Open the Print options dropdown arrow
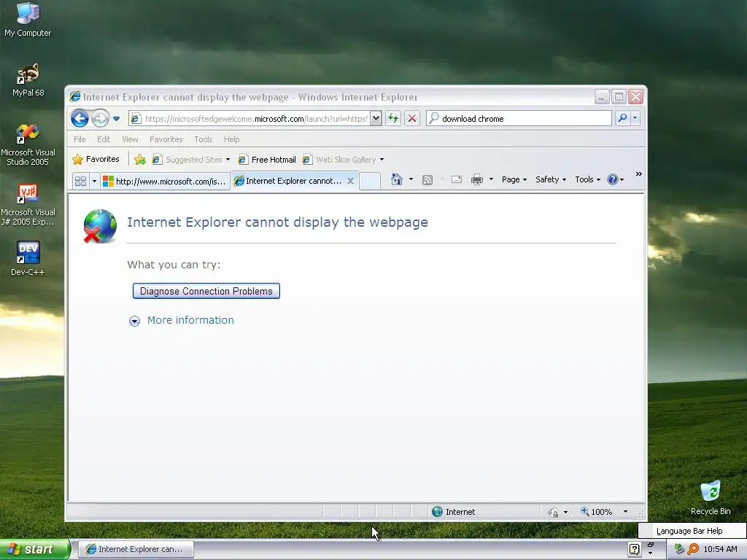The width and height of the screenshot is (747, 560). [491, 179]
